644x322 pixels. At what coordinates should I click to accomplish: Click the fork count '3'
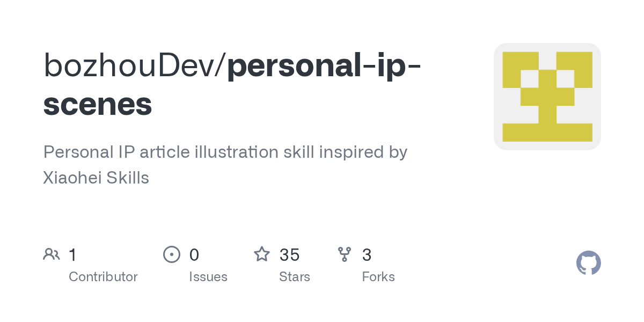pyautogui.click(x=367, y=255)
